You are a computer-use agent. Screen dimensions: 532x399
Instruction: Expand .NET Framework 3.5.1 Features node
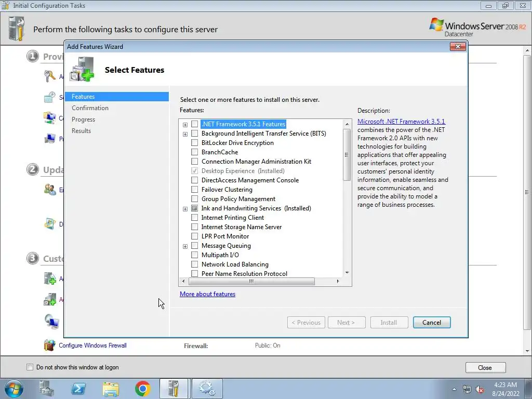coord(185,125)
